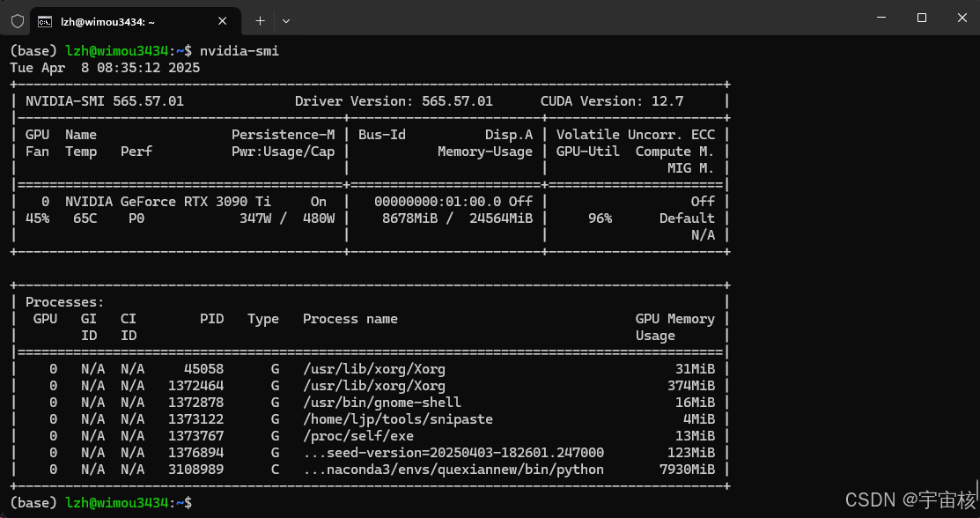Close the lzh@wimou3434 terminal tab
Image resolution: width=980 pixels, height=518 pixels.
pos(223,21)
